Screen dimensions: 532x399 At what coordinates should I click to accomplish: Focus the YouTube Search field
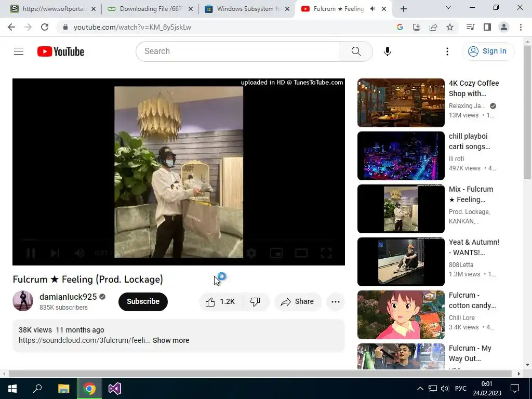click(x=238, y=51)
